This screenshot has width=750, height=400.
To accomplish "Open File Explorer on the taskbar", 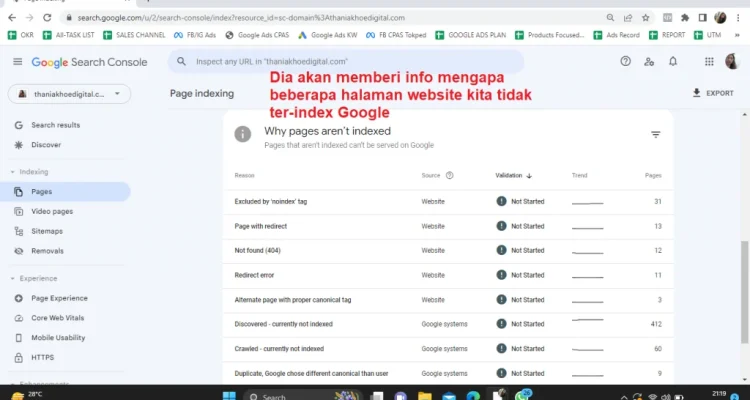I will (x=424, y=396).
